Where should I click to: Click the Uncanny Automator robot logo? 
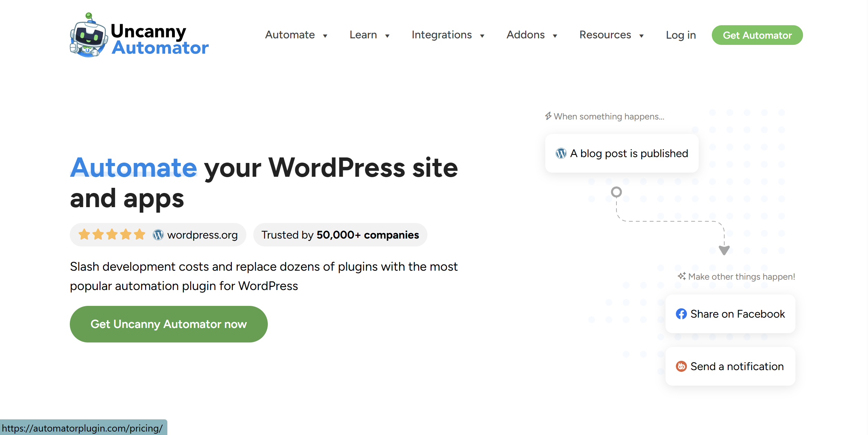point(88,35)
